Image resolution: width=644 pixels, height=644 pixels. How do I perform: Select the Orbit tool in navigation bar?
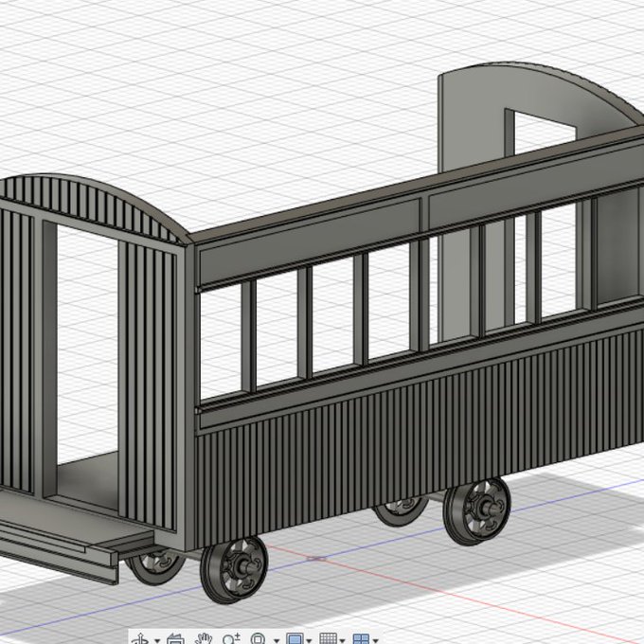[141, 639]
